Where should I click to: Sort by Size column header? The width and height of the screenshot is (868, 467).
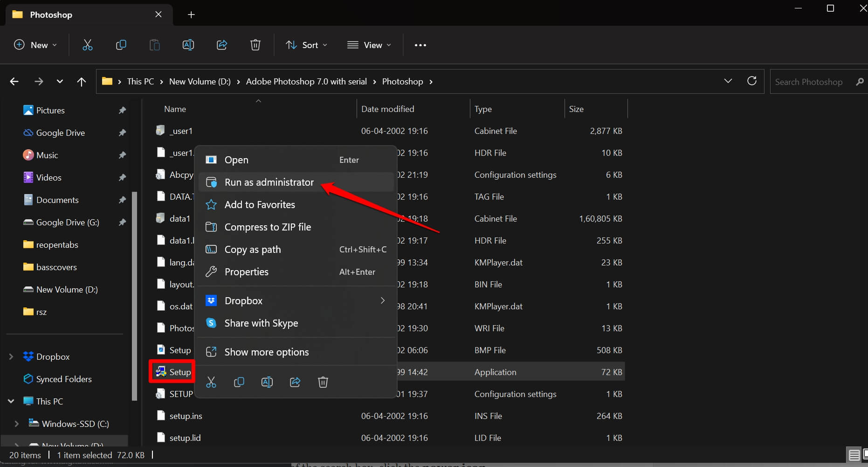[x=576, y=109]
